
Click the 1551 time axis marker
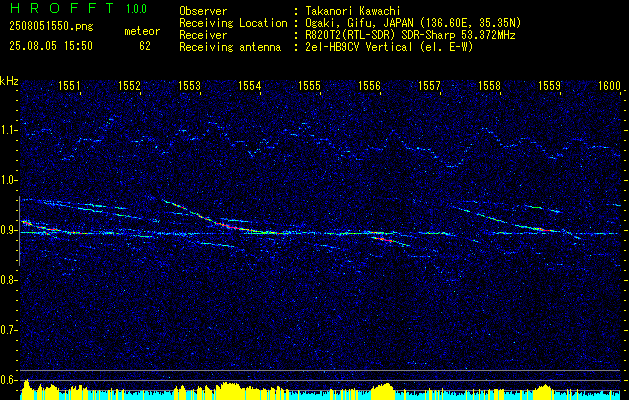[x=69, y=85]
